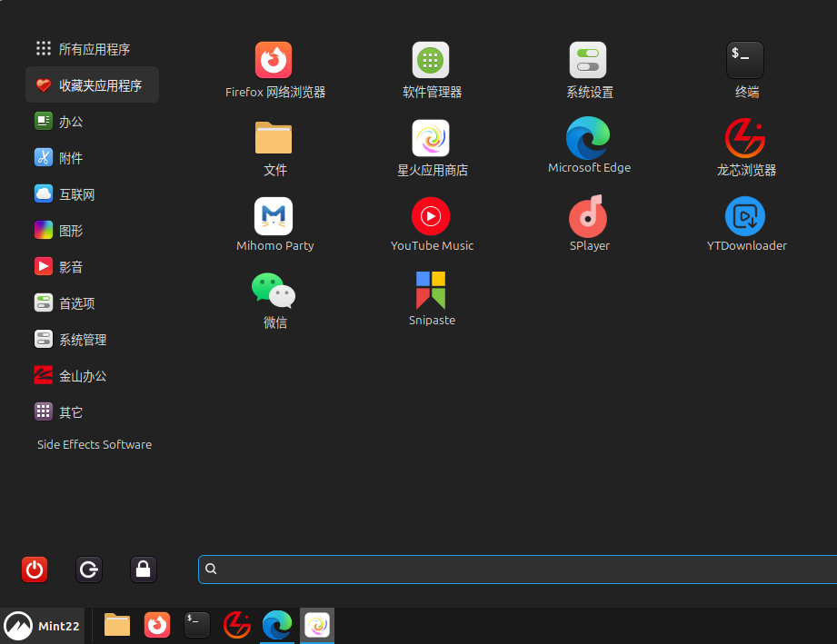Image resolution: width=837 pixels, height=644 pixels.
Task: Open 软件管理器 app
Action: (x=432, y=70)
